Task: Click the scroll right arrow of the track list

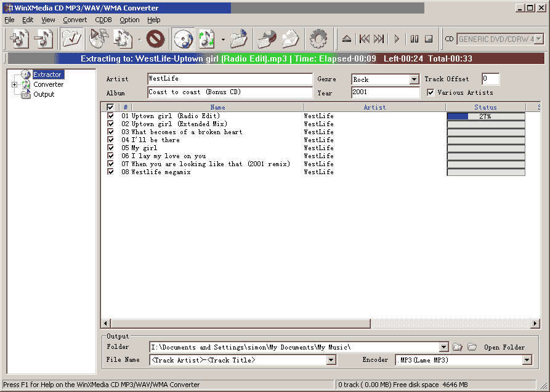Action: pyautogui.click(x=535, y=323)
